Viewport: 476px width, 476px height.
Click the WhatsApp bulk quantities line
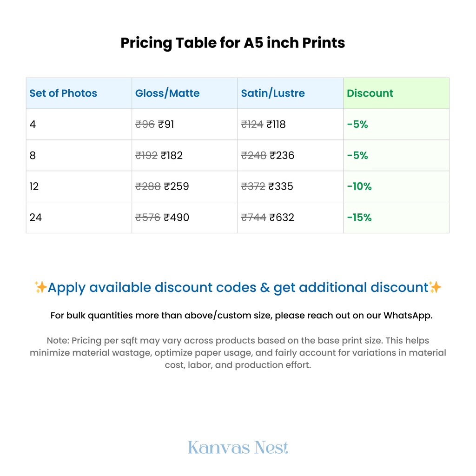tap(241, 316)
